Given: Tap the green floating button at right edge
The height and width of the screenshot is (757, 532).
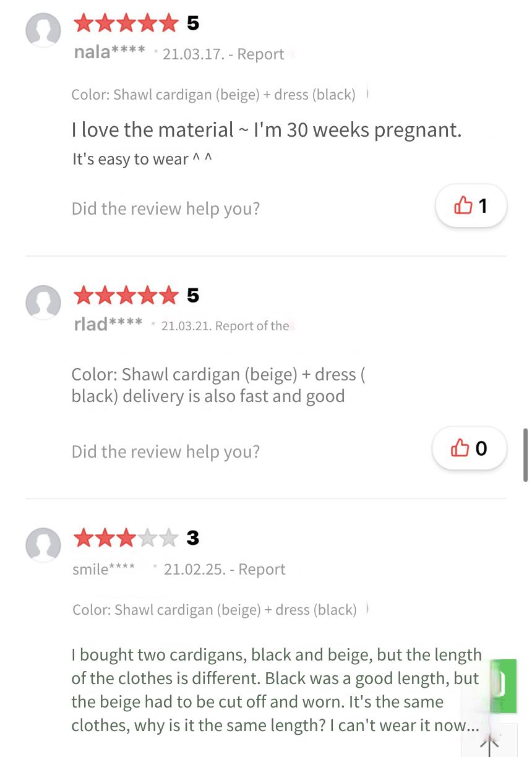Looking at the screenshot, I should pyautogui.click(x=504, y=686).
